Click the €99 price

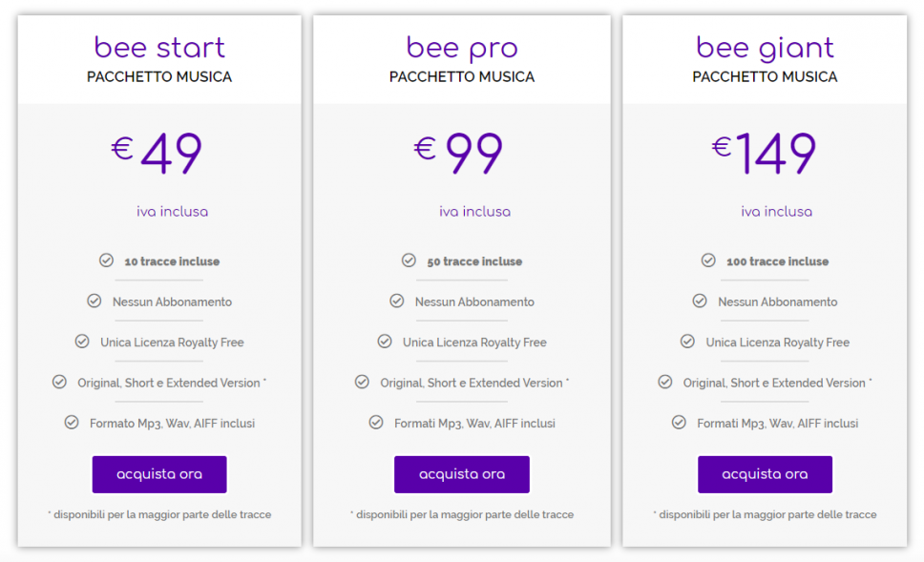tap(459, 154)
